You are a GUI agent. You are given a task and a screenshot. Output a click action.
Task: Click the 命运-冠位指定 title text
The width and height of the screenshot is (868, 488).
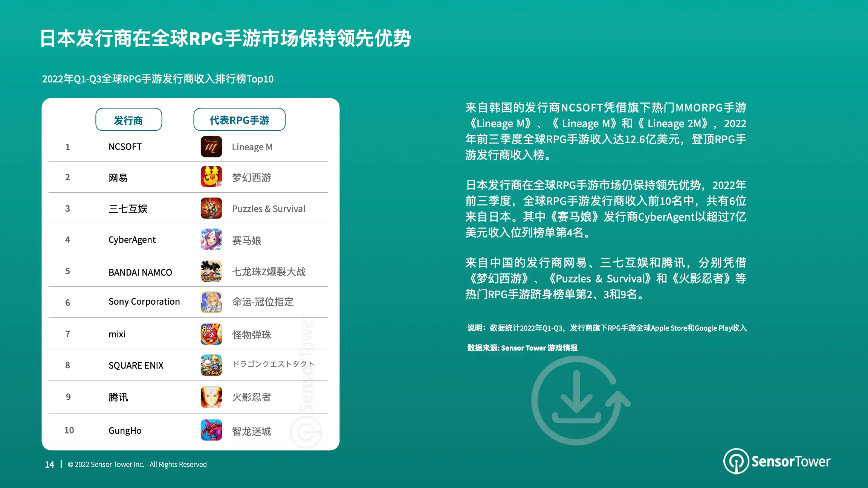[263, 302]
